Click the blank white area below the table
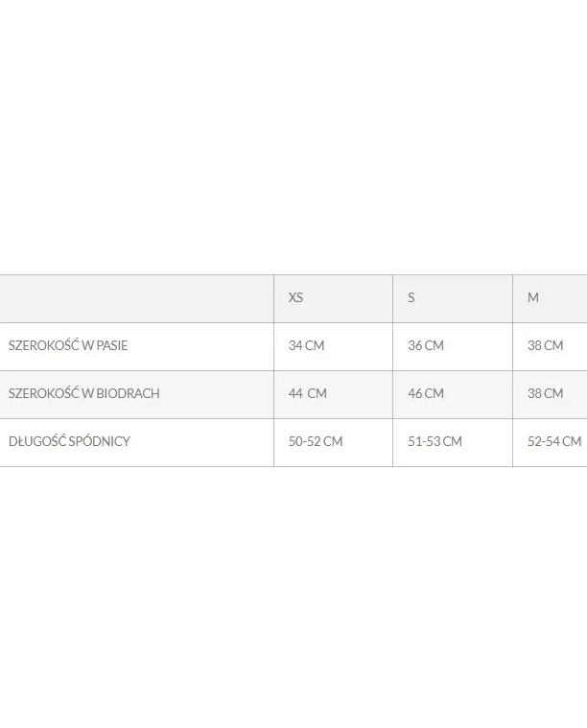The height and width of the screenshot is (728, 587). pos(293,595)
